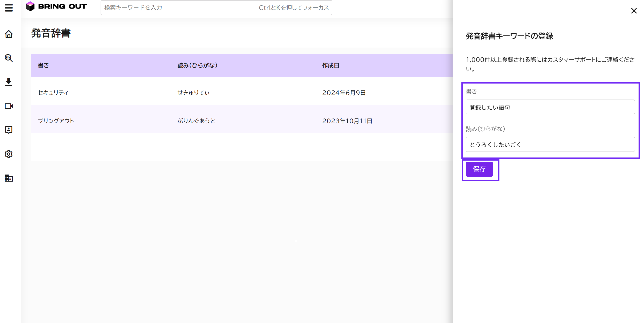Click the company building icon
The height and width of the screenshot is (323, 644).
tap(9, 178)
